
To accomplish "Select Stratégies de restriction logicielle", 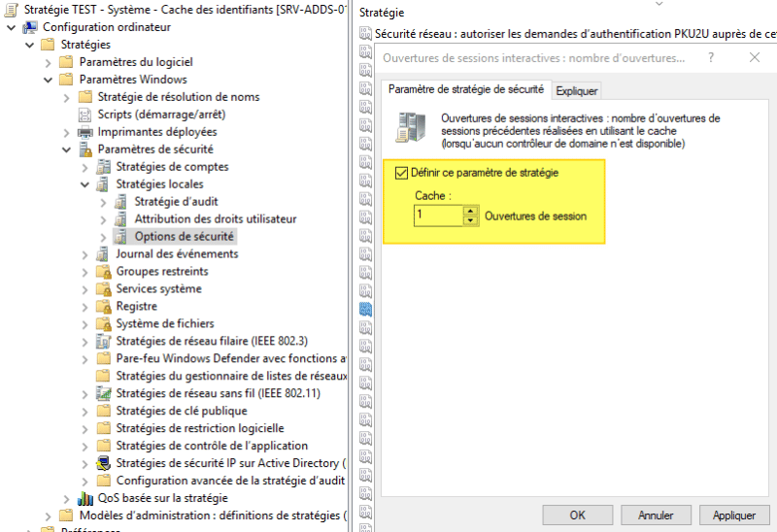I will pos(200,428).
